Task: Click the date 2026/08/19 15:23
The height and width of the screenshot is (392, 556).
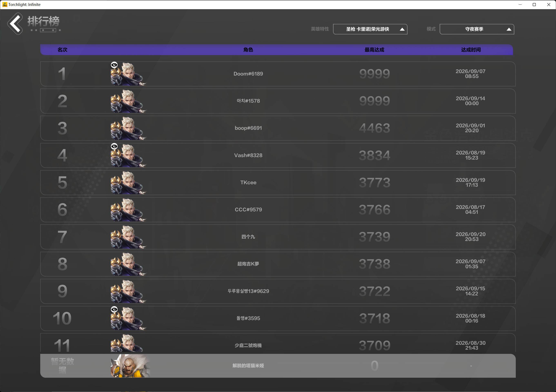Action: click(x=471, y=155)
